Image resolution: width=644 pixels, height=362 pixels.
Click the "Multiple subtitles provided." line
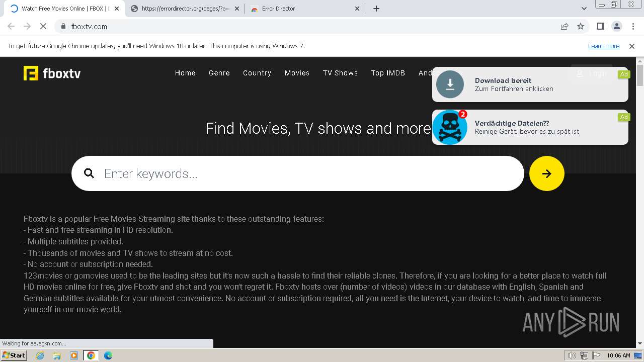(73, 241)
